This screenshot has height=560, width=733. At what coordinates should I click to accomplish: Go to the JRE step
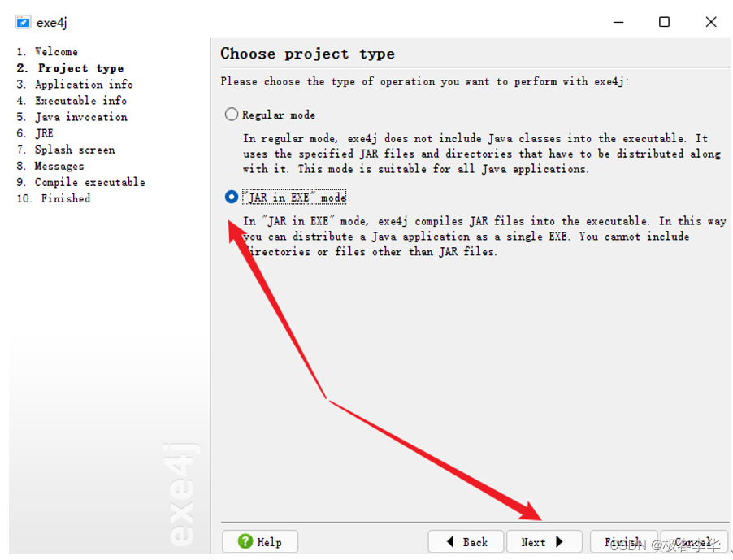[x=44, y=132]
